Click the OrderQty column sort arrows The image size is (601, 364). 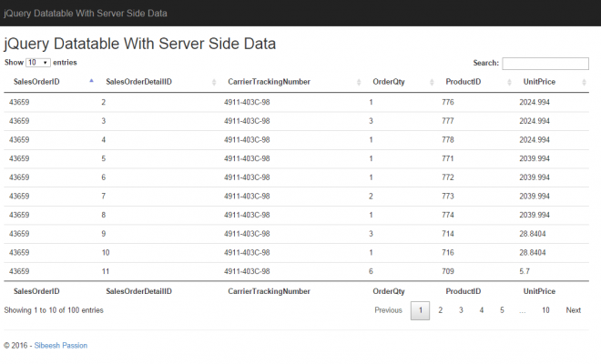pos(432,82)
